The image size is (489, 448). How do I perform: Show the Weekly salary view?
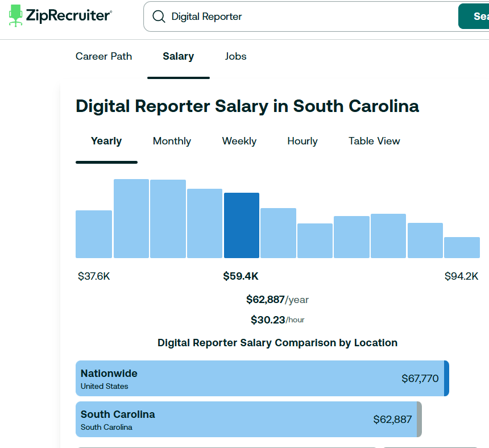(239, 141)
